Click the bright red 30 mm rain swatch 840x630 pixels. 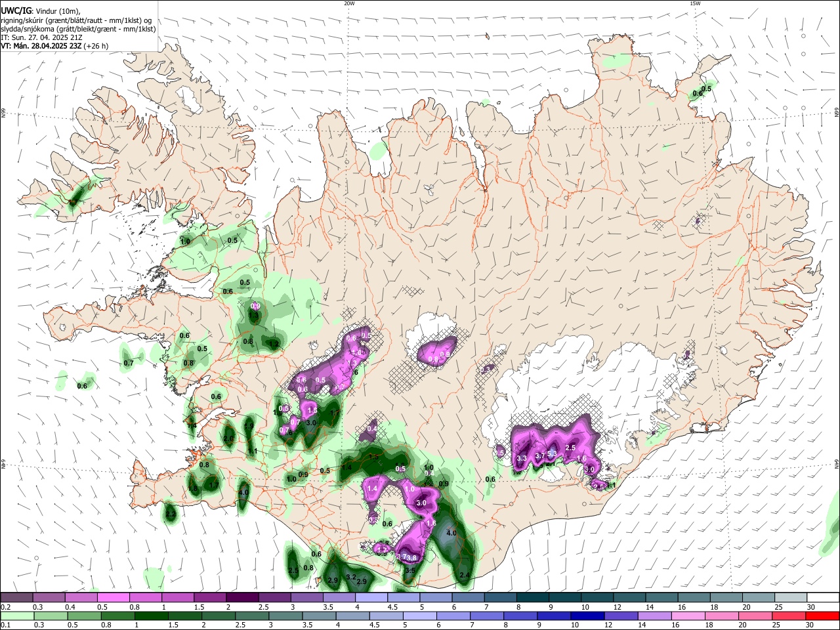[823, 616]
